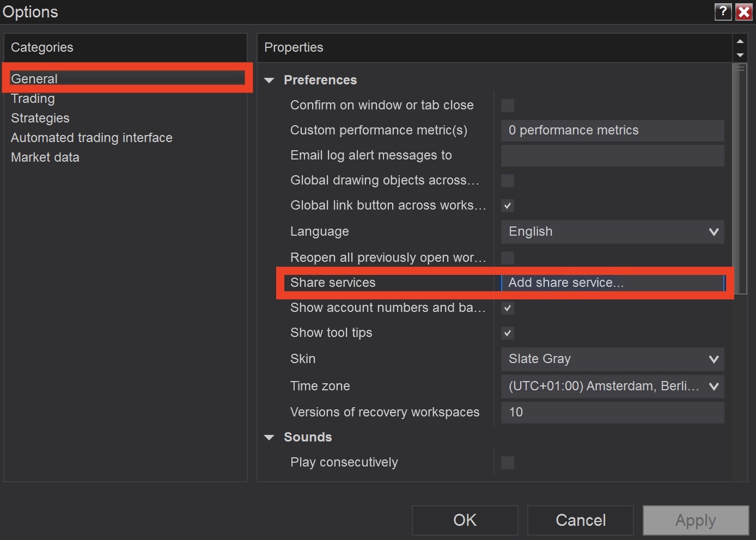The height and width of the screenshot is (540, 756).
Task: Open the Skin dropdown set to Slate Gray
Action: pos(612,359)
